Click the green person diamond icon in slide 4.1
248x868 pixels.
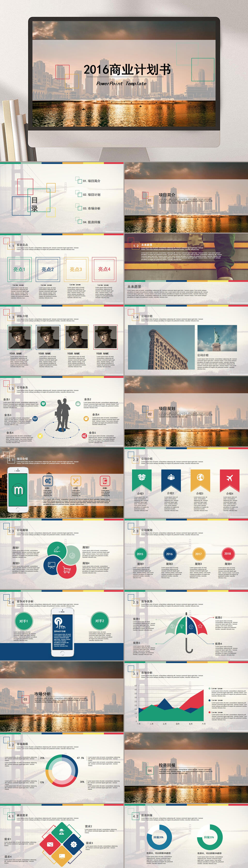(62, 832)
